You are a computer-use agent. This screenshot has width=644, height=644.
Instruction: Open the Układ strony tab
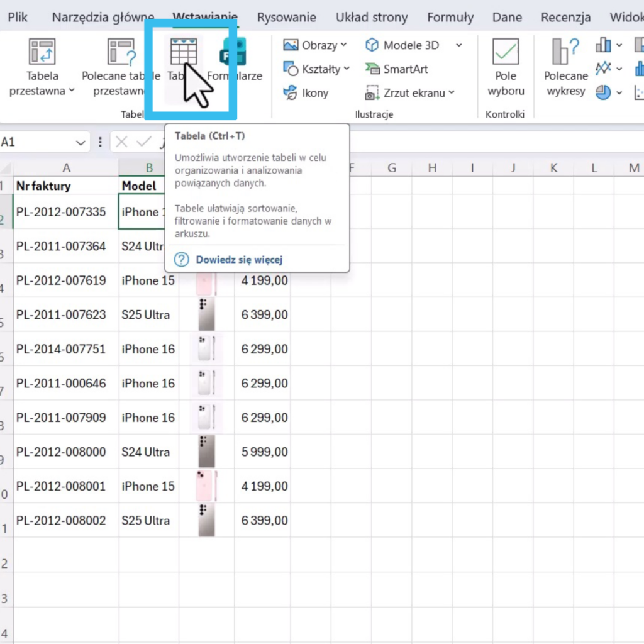pos(372,18)
